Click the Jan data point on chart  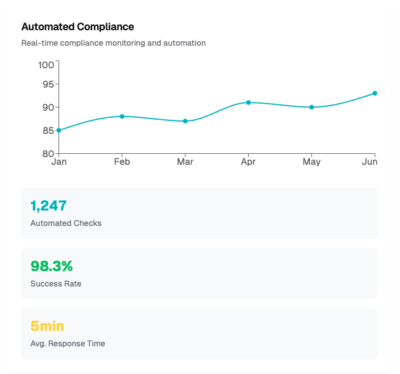pyautogui.click(x=59, y=130)
